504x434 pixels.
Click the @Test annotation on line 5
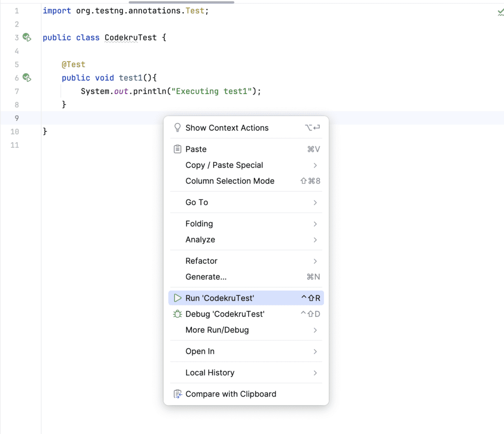74,65
